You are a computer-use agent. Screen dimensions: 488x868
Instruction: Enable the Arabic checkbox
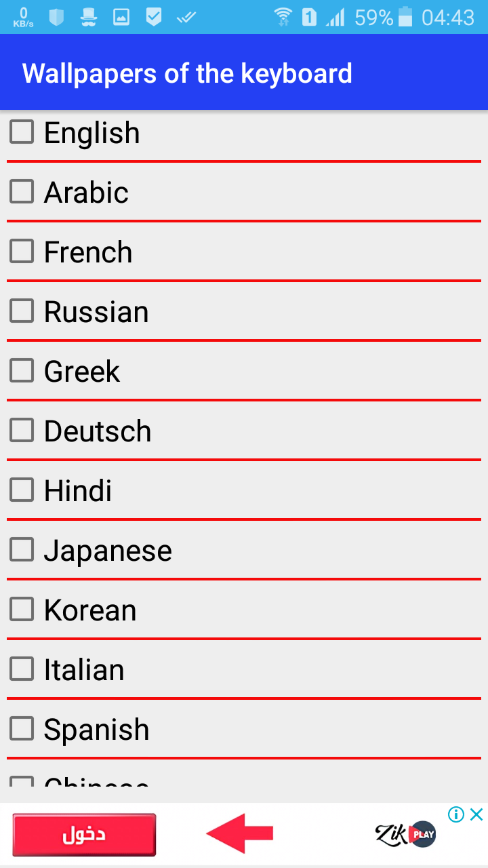(x=22, y=191)
